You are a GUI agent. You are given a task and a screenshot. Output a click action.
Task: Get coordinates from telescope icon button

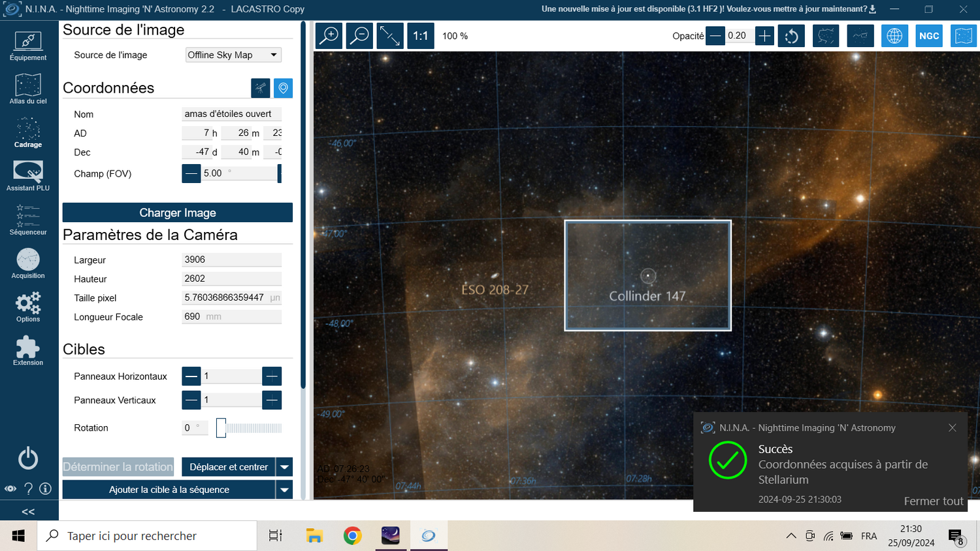(261, 88)
